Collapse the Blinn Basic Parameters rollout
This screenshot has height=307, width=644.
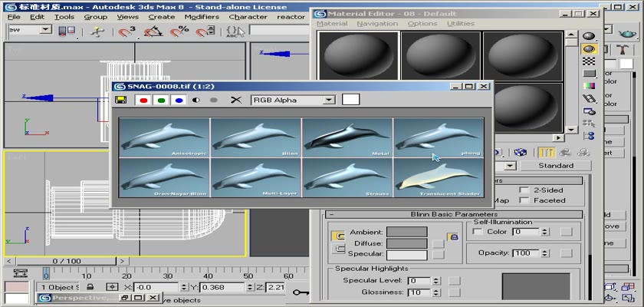pyautogui.click(x=454, y=214)
